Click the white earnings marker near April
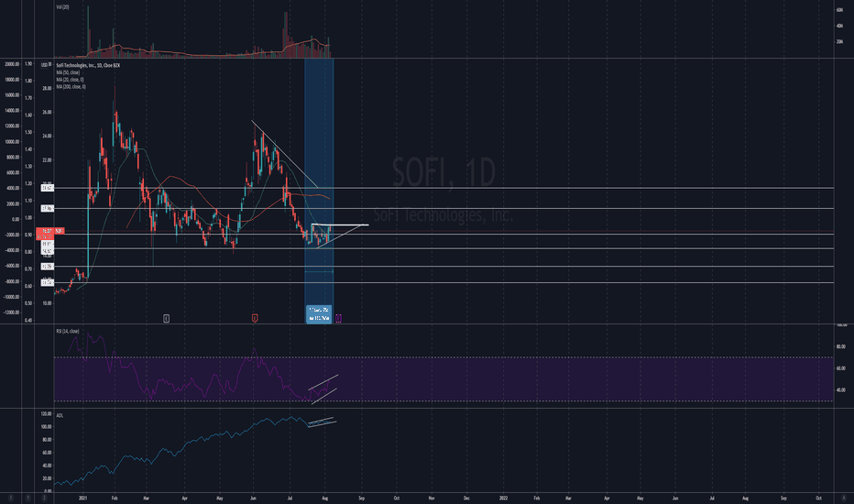 tap(166, 318)
